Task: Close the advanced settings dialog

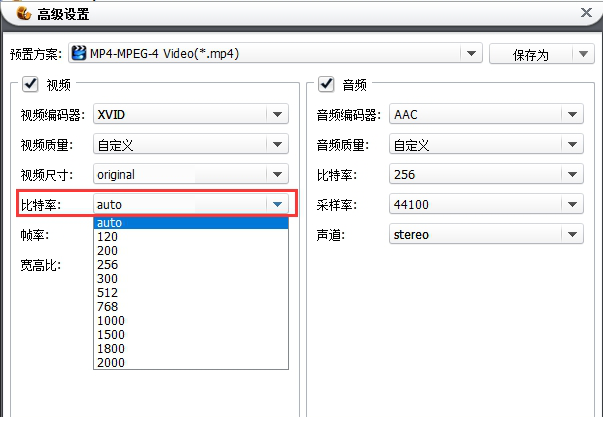Action: point(586,13)
